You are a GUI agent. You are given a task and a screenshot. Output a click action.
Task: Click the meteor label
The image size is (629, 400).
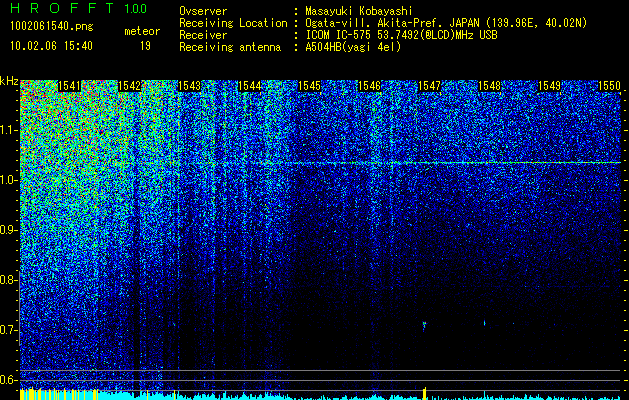pyautogui.click(x=142, y=31)
